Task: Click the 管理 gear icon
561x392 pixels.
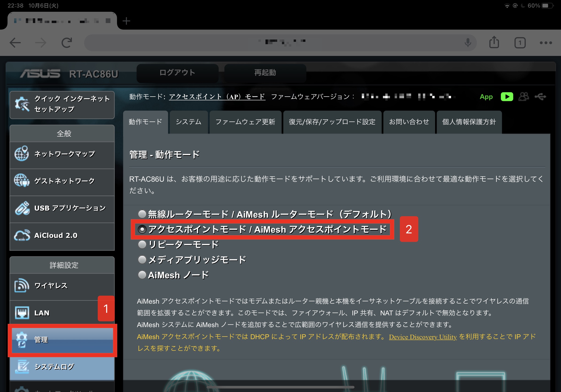Action: [x=22, y=340]
